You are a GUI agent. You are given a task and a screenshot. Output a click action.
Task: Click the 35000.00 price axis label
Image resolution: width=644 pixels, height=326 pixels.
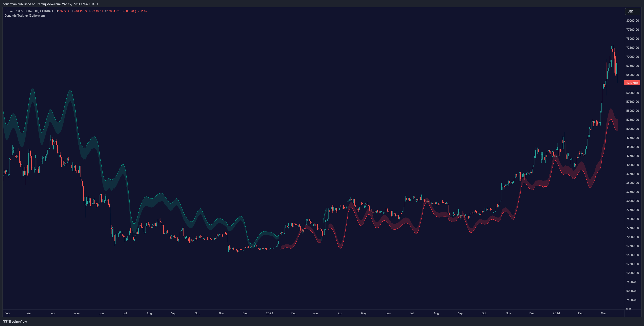(x=633, y=183)
